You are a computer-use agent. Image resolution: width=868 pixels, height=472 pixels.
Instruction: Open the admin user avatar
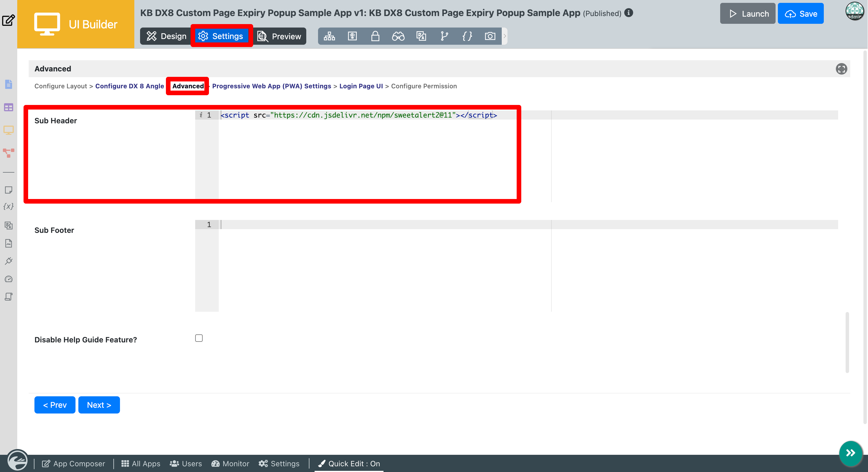(x=854, y=11)
